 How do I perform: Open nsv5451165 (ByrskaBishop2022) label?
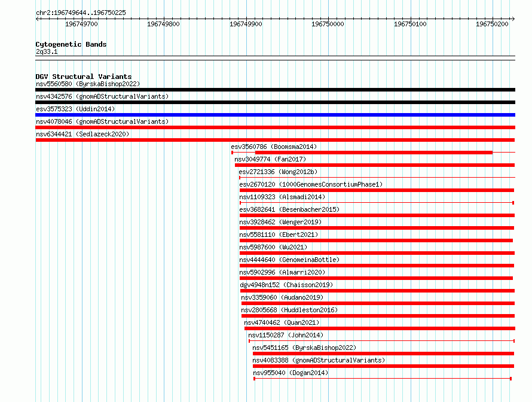point(304,348)
